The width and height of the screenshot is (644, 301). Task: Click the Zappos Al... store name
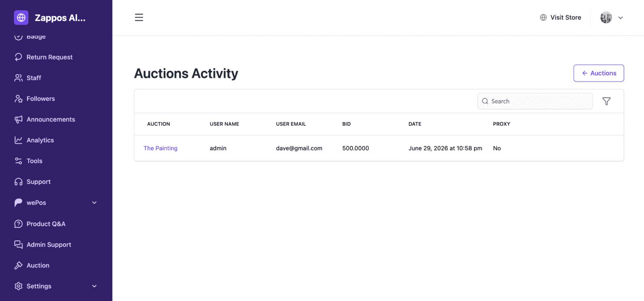[x=60, y=18]
